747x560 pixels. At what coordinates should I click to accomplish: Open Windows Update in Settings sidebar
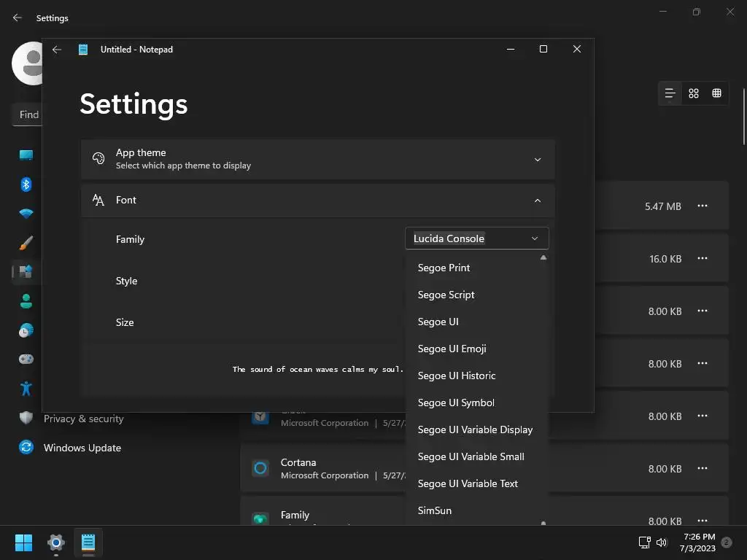(82, 448)
